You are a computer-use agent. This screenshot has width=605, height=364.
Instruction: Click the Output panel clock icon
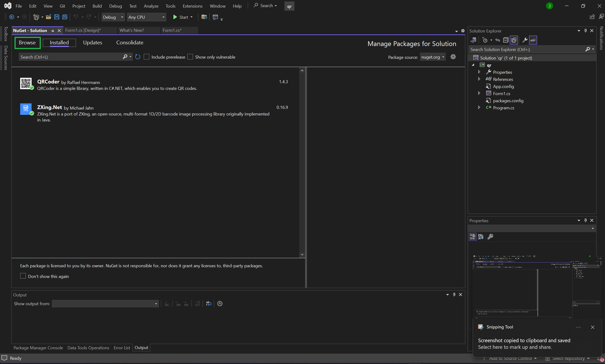pyautogui.click(x=220, y=304)
